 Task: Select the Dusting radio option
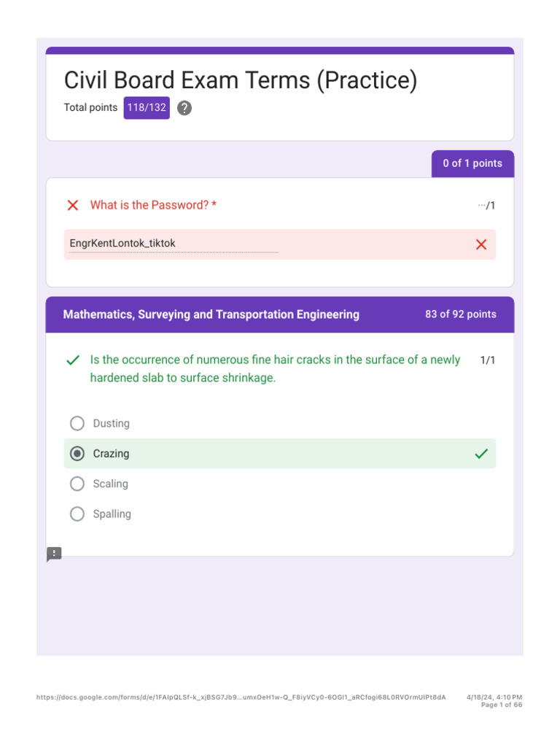[77, 423]
